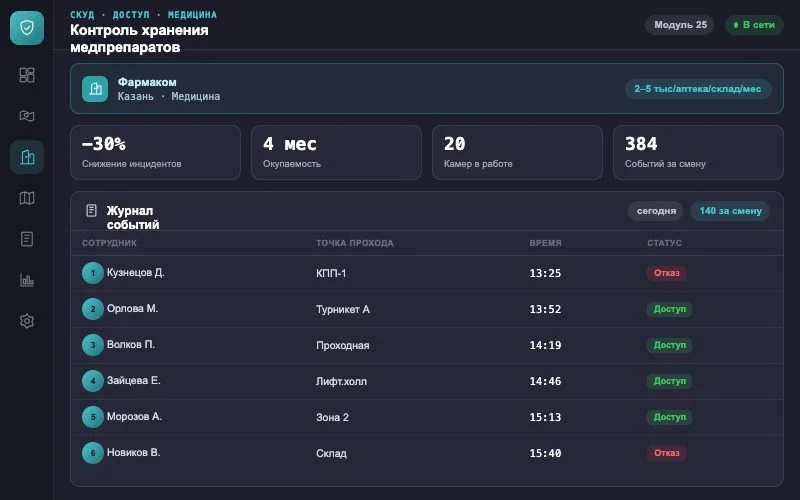Click the Проходная access point cell

342,345
